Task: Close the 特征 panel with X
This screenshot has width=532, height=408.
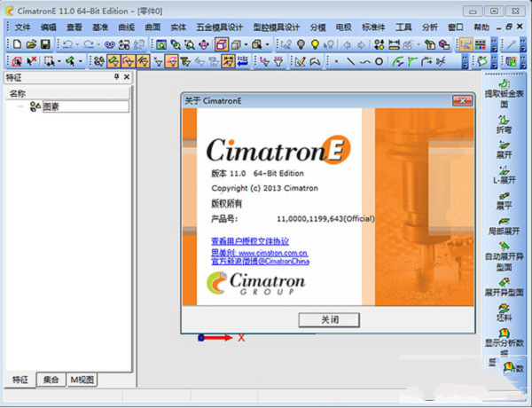Action: click(x=127, y=76)
